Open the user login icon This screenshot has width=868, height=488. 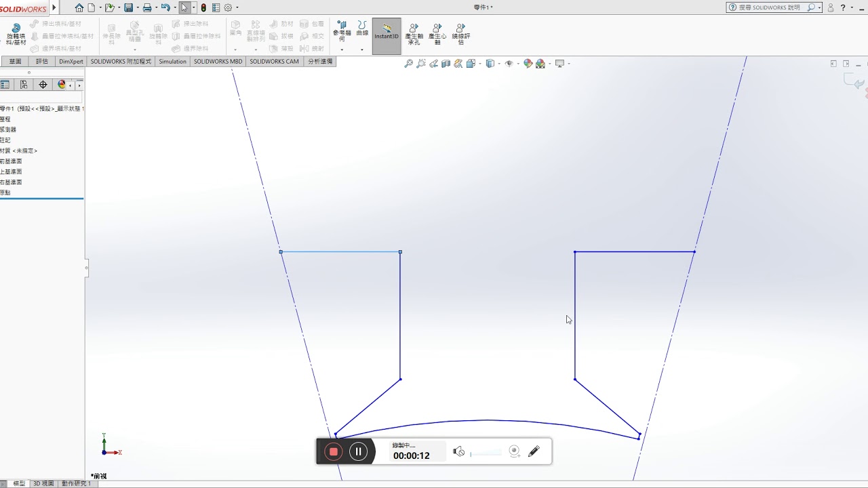click(831, 7)
